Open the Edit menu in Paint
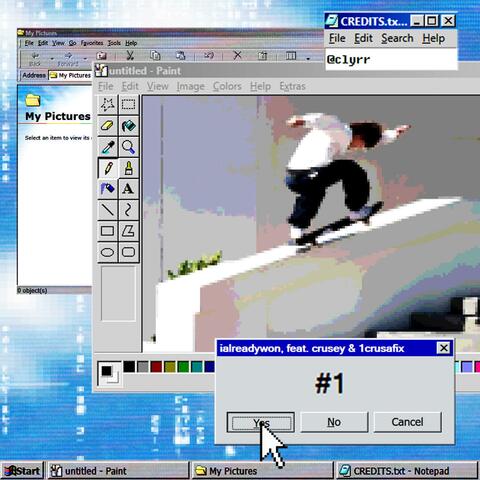This screenshot has width=480, height=480. coord(130,86)
